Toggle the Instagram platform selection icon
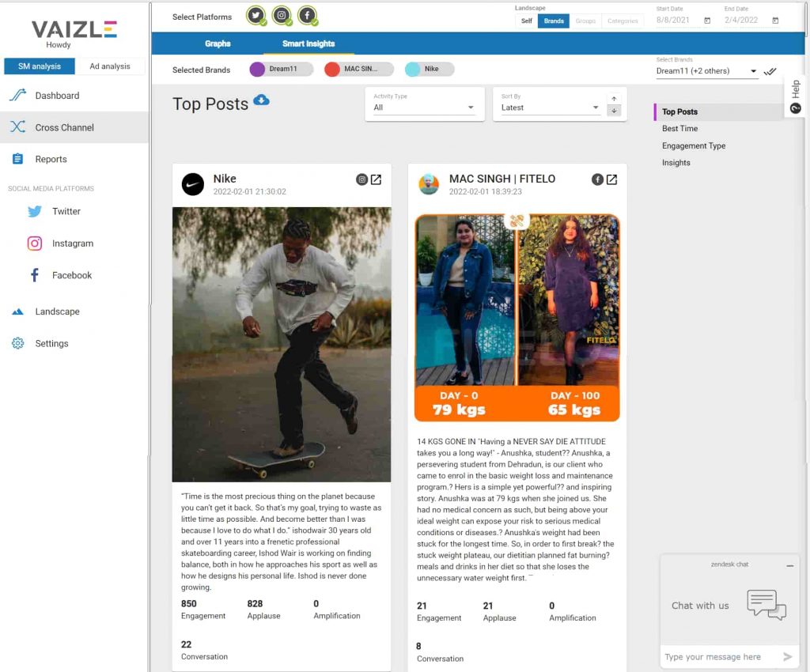Screen dimensions: 810x672 click(282, 16)
